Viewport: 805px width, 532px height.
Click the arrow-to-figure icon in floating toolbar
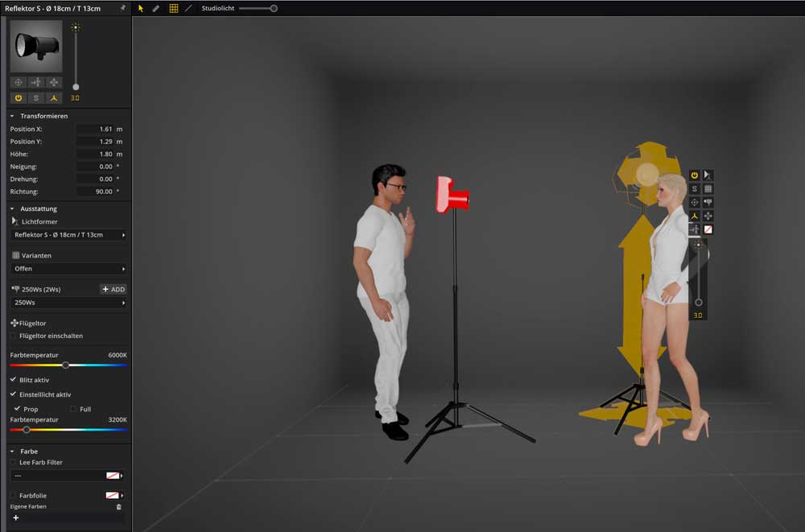pyautogui.click(x=695, y=229)
